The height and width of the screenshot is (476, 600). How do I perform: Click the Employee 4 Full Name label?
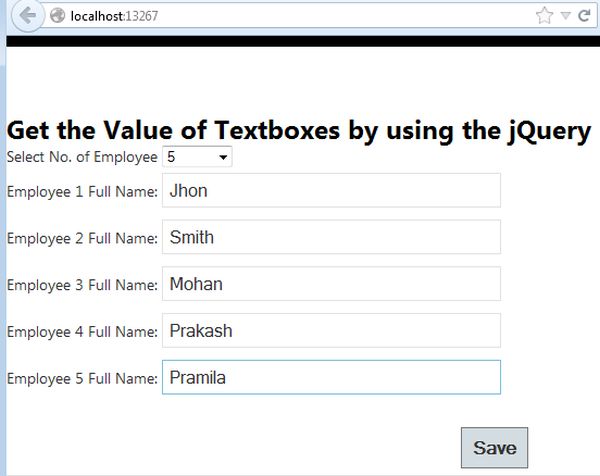[x=82, y=332]
